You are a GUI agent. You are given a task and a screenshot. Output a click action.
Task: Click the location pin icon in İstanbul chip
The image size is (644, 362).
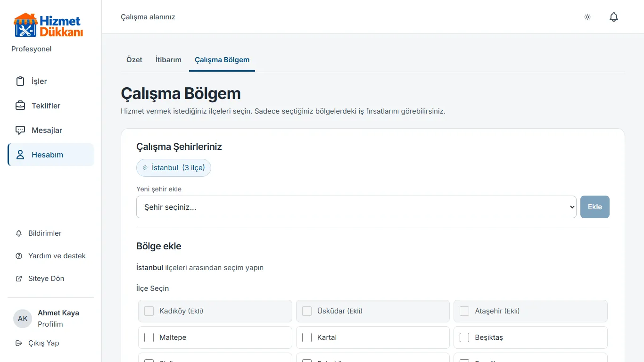coord(145,168)
